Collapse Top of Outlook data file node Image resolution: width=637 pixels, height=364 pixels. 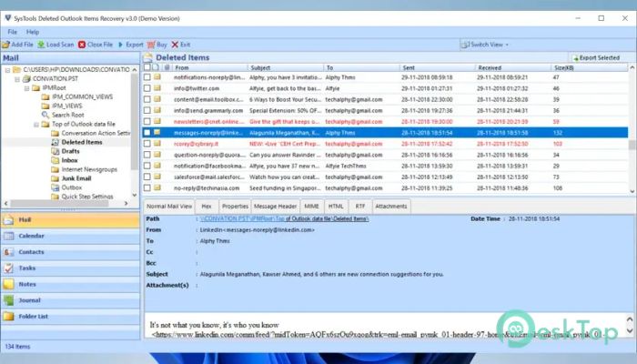(x=36, y=125)
